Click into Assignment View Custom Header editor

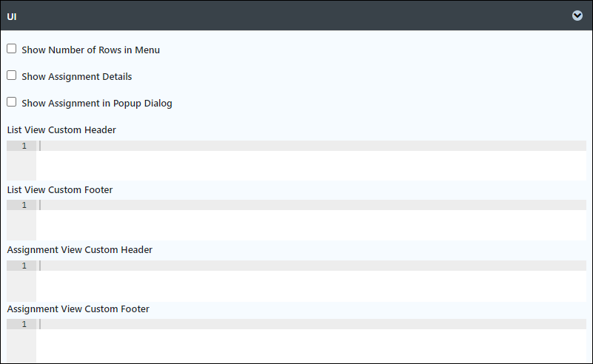(311, 280)
